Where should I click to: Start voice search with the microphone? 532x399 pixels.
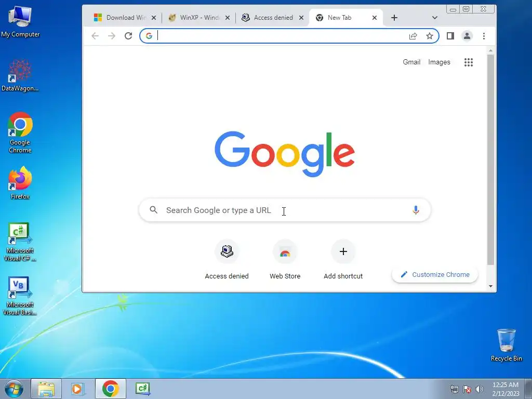click(x=416, y=210)
